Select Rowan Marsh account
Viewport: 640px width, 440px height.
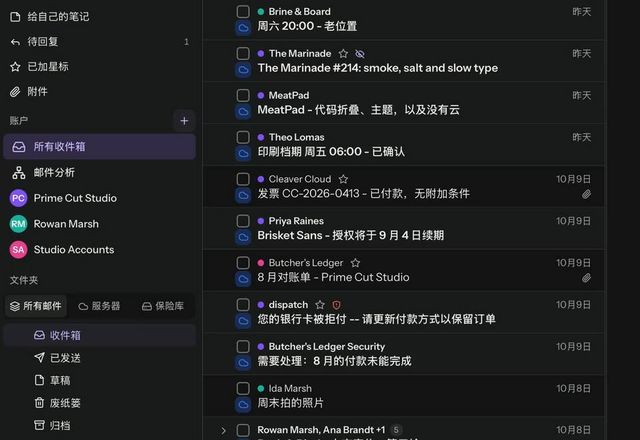point(99,224)
